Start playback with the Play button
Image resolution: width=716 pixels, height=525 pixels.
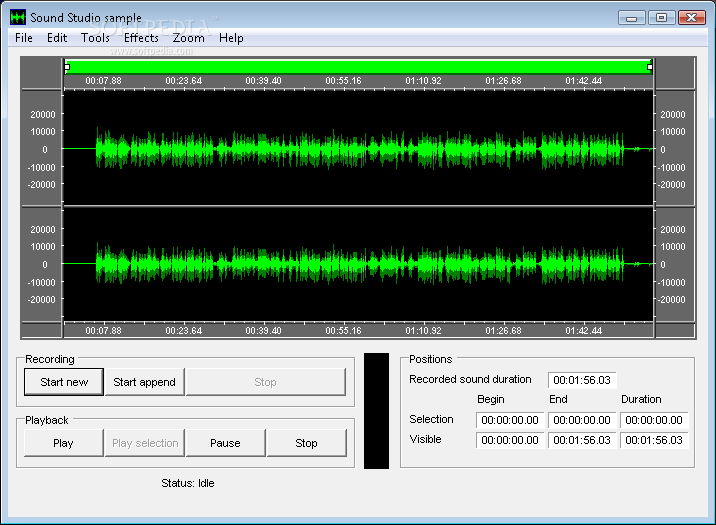(63, 443)
